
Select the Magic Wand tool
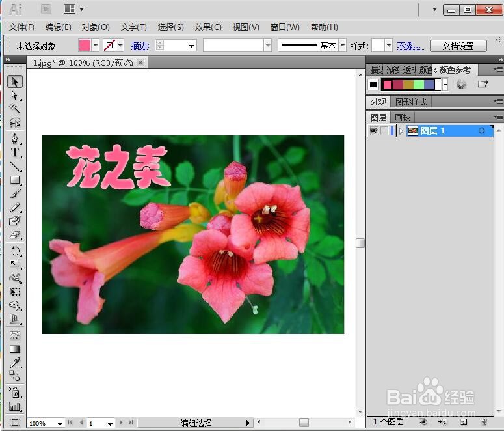click(x=15, y=108)
